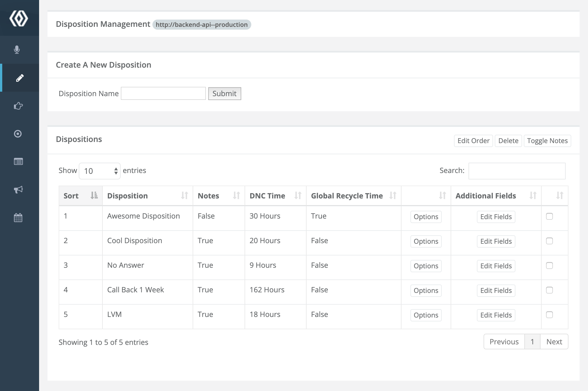Click the Edit Order button
588x391 pixels.
[x=473, y=141]
